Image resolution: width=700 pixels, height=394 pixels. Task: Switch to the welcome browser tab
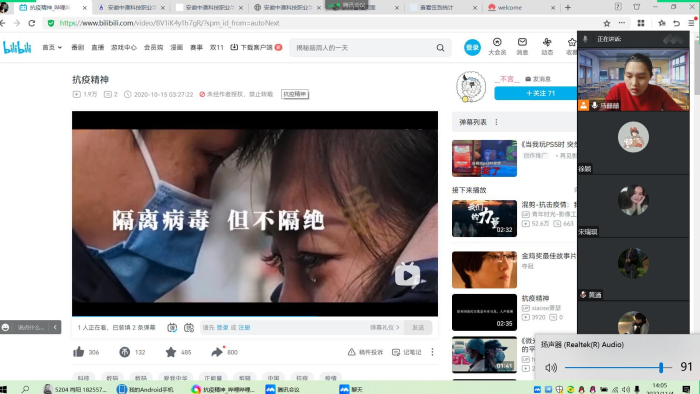[x=521, y=8]
